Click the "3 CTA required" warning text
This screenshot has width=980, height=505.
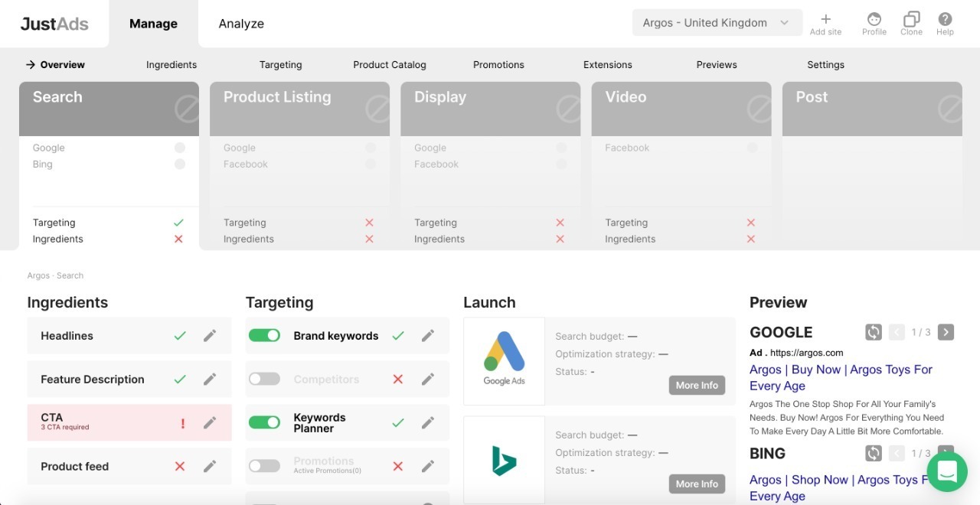tap(65, 428)
